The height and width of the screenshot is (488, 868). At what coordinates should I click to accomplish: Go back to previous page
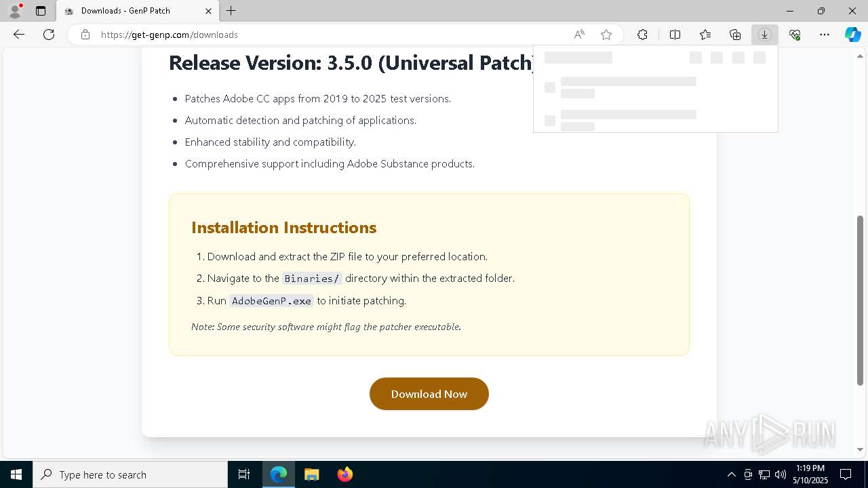coord(19,35)
